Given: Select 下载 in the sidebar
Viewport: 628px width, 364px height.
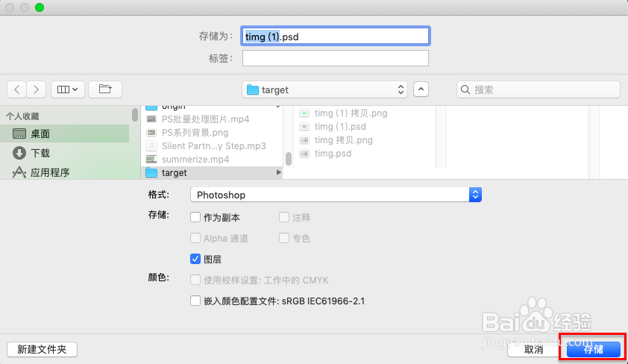Looking at the screenshot, I should tap(65, 153).
